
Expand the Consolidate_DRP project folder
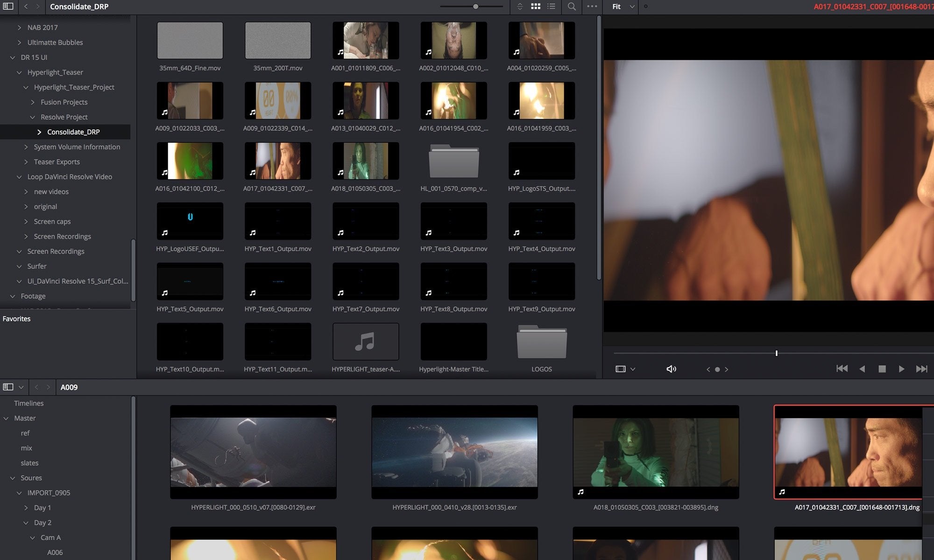pos(39,131)
